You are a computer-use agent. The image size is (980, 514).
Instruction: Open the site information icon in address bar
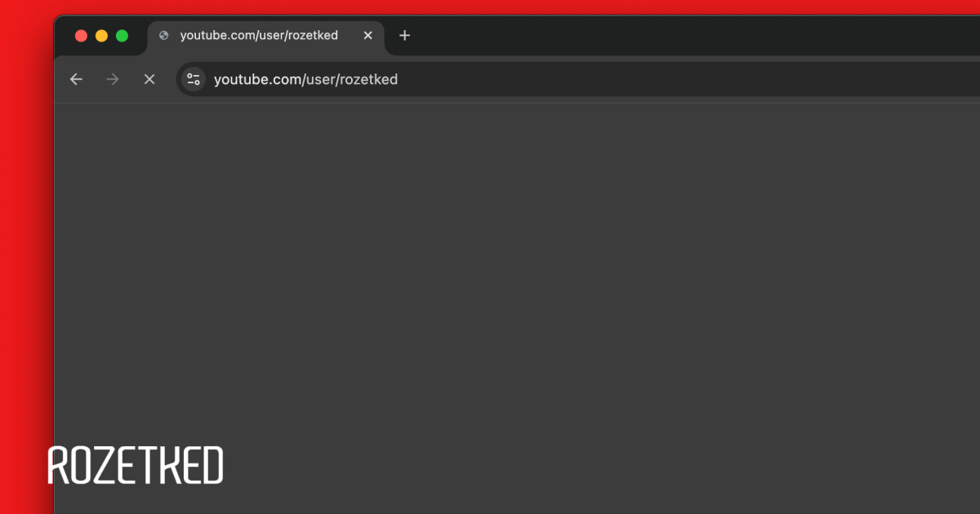pyautogui.click(x=194, y=79)
